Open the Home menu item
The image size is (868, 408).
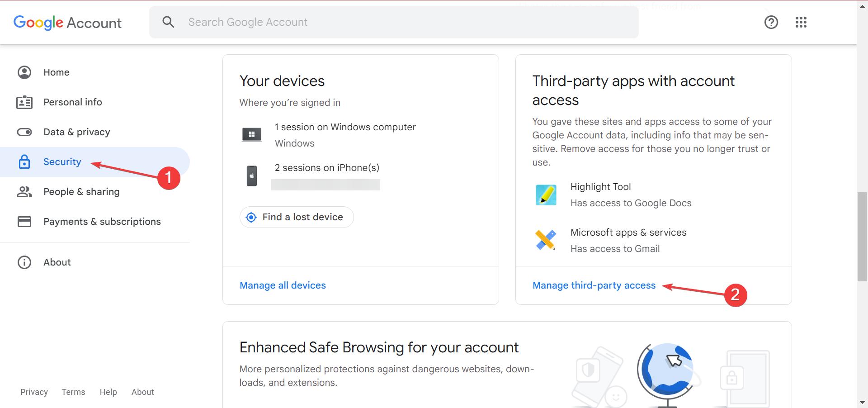click(56, 72)
